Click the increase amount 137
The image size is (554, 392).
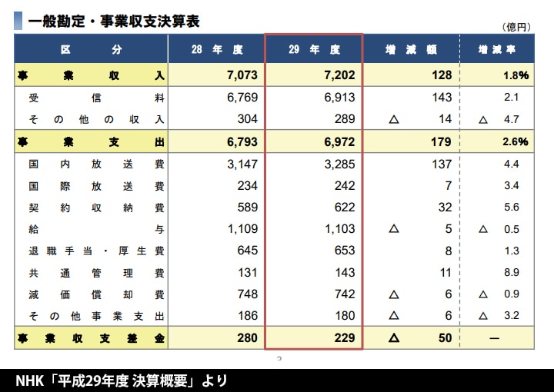442,164
